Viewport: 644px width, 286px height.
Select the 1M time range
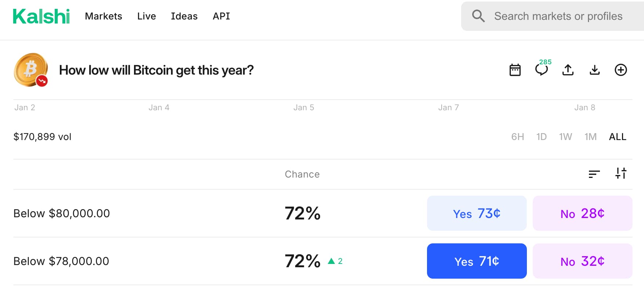click(x=590, y=137)
